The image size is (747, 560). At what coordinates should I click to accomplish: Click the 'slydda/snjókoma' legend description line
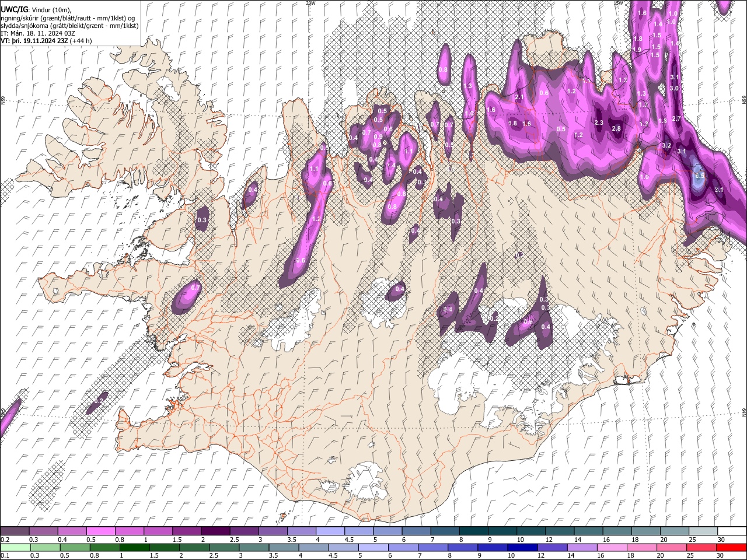(x=69, y=26)
